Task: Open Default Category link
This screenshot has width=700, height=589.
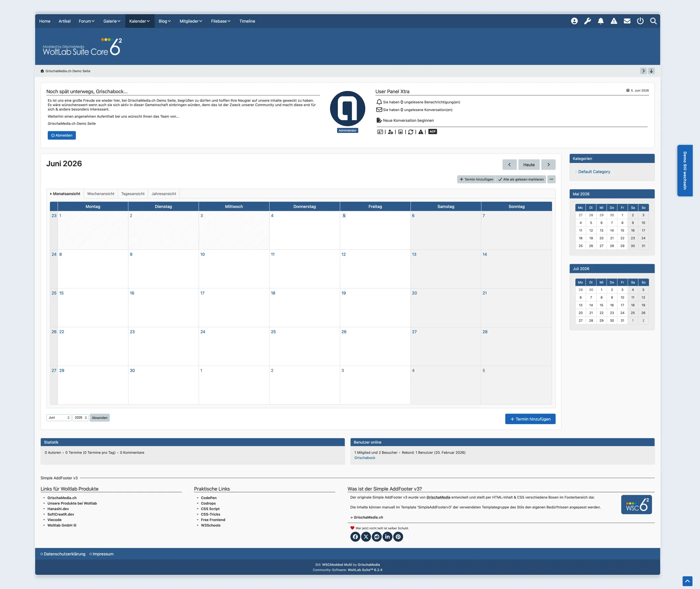Action: 594,172
